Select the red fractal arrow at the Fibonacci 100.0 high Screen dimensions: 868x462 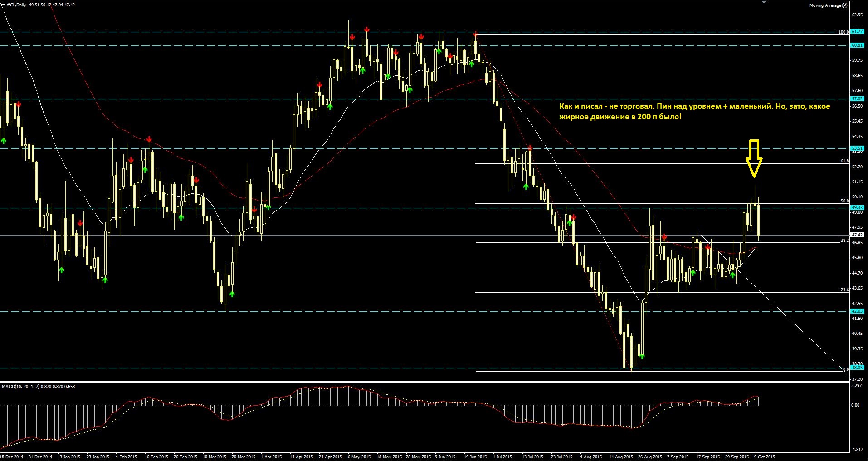[475, 34]
